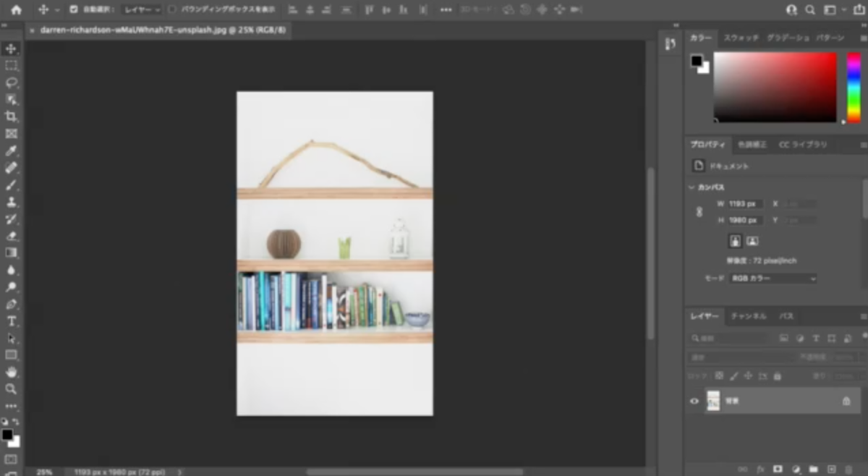Select the Clone Stamp tool
The image size is (868, 476).
click(x=11, y=202)
